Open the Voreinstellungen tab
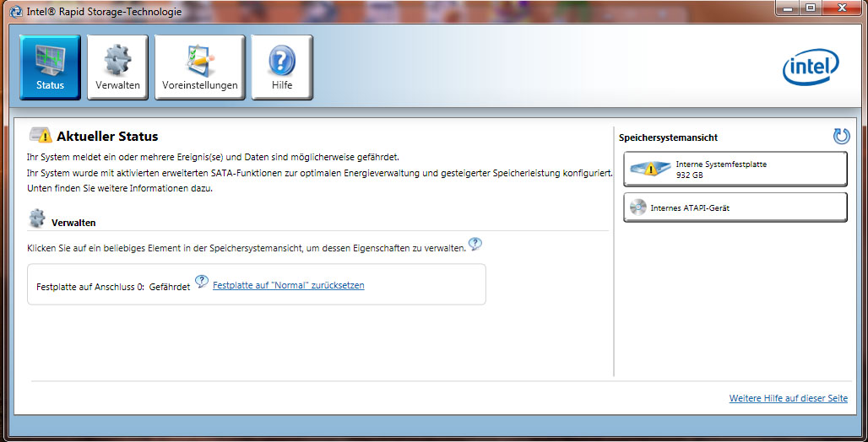 tap(200, 67)
